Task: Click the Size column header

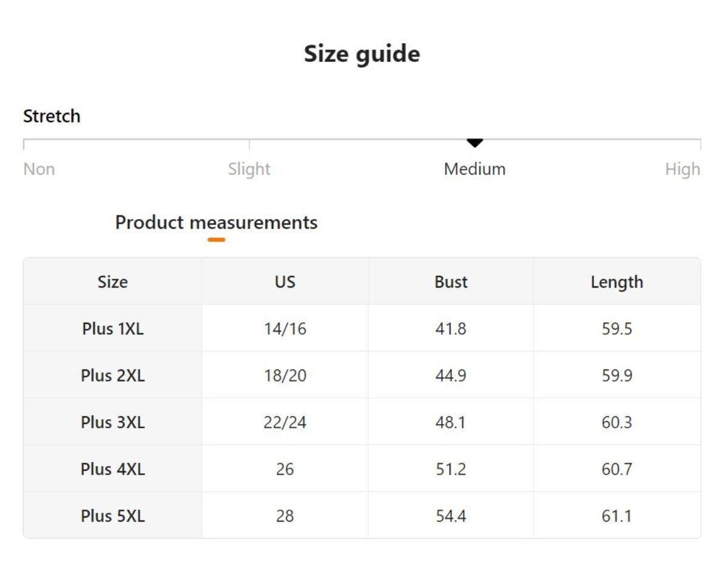Action: [x=113, y=282]
